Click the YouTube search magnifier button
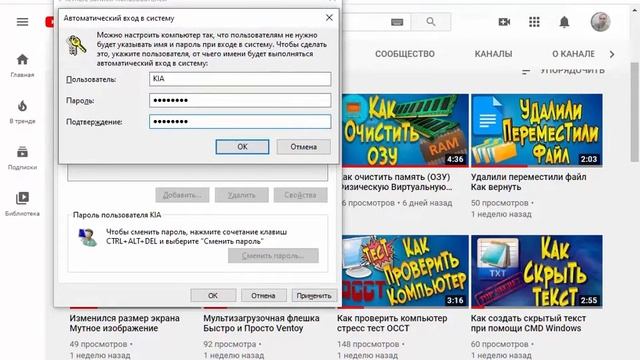Screen dimensions: 640x360 [x=431, y=22]
